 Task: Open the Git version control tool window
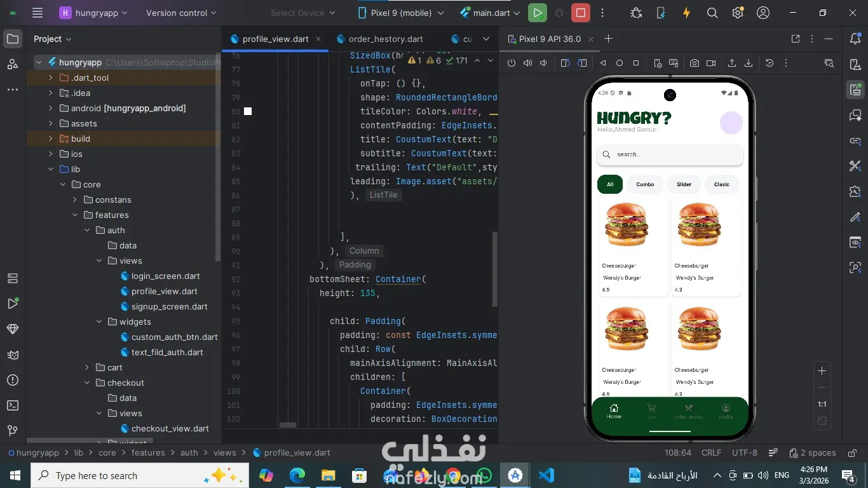[13, 431]
